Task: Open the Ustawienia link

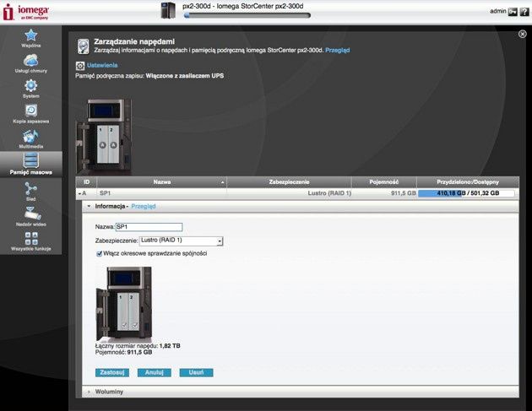Action: click(102, 65)
